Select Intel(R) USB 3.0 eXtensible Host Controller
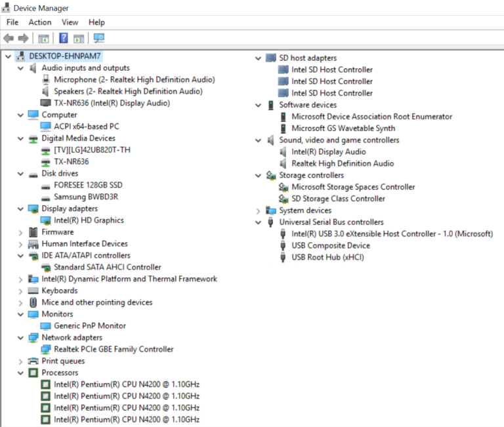 (x=392, y=234)
